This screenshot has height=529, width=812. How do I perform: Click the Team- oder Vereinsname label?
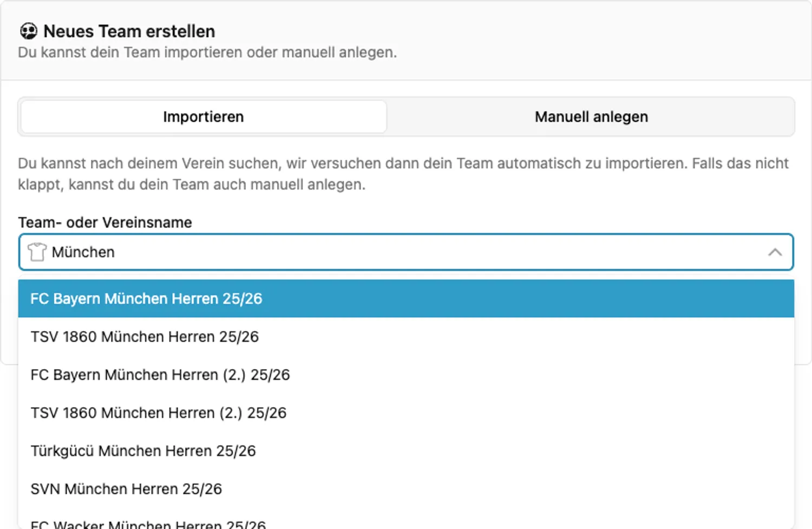pyautogui.click(x=105, y=223)
